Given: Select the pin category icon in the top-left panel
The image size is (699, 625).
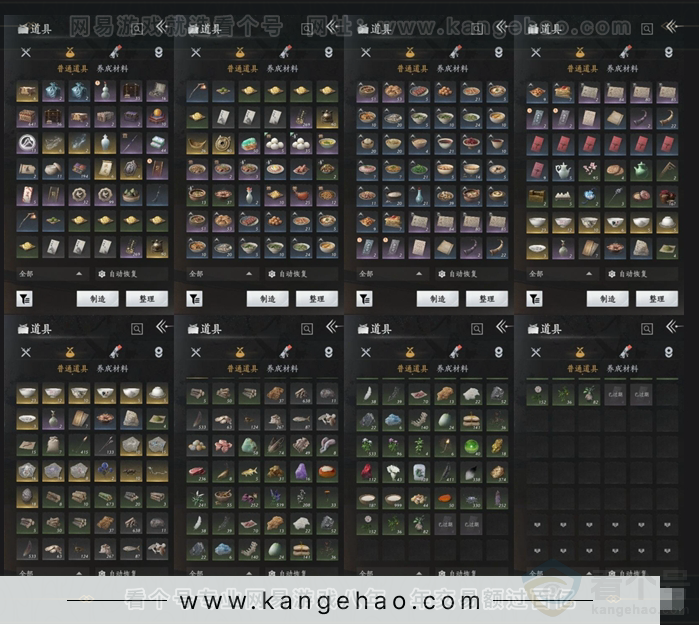Looking at the screenshot, I should [158, 53].
